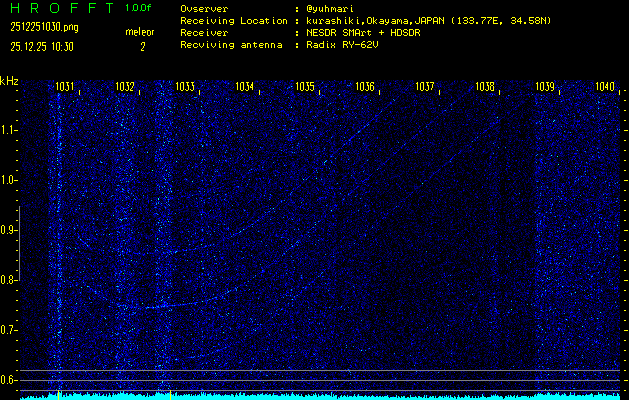Click the 1.1 kHz frequency axis label
This screenshot has width=629, height=400.
(9, 130)
